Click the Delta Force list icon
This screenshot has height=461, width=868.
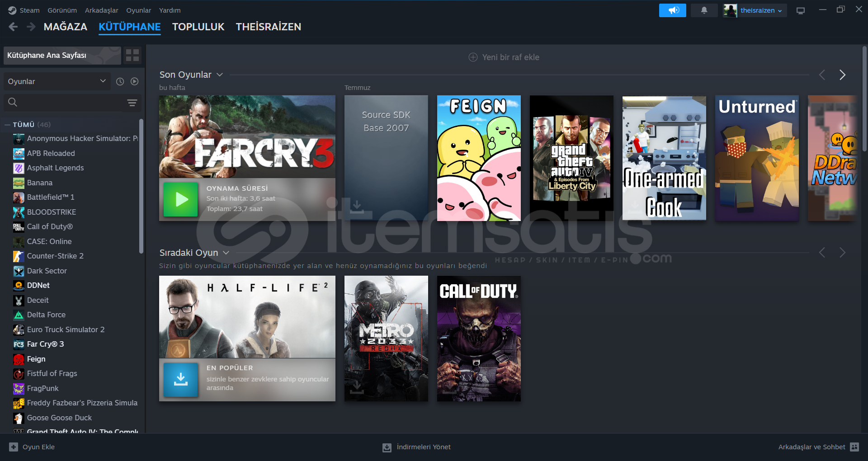(x=19, y=315)
